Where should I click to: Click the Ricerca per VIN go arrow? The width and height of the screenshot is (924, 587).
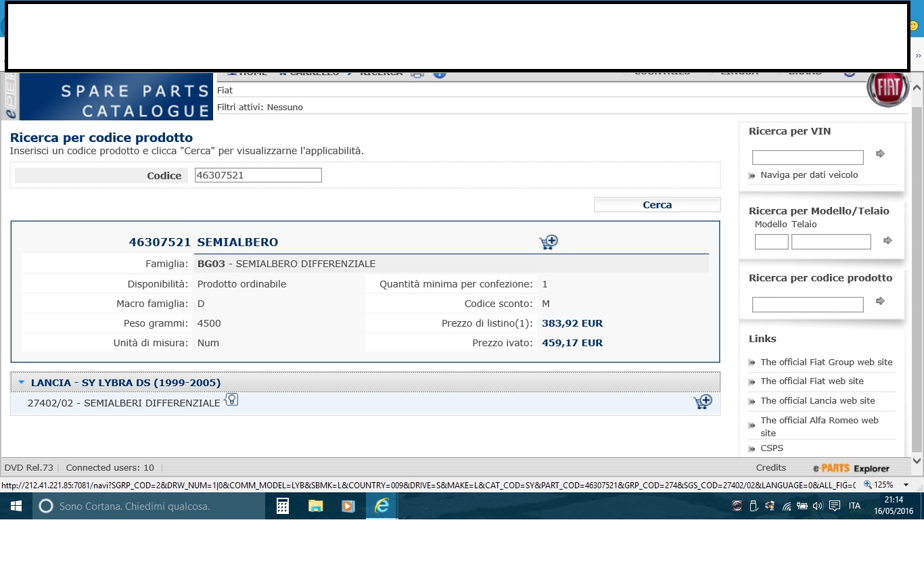point(880,154)
